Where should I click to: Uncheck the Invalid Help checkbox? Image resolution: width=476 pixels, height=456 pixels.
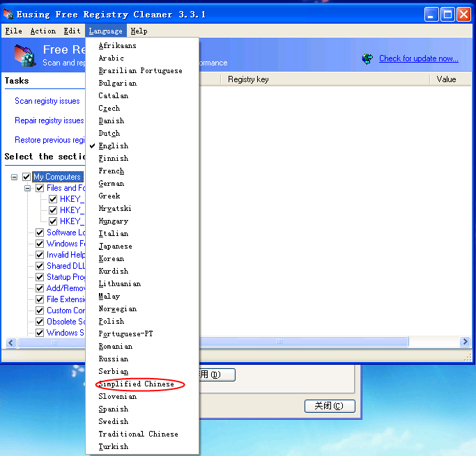(x=40, y=255)
